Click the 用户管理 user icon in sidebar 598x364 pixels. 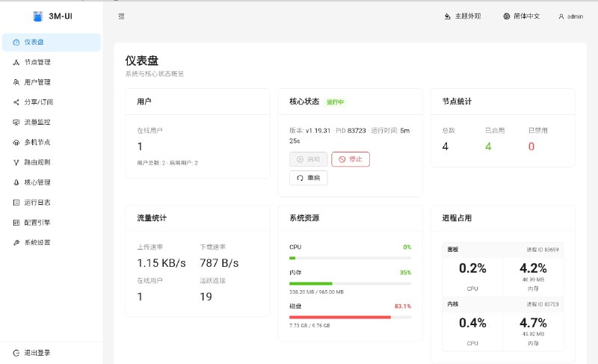pyautogui.click(x=16, y=82)
